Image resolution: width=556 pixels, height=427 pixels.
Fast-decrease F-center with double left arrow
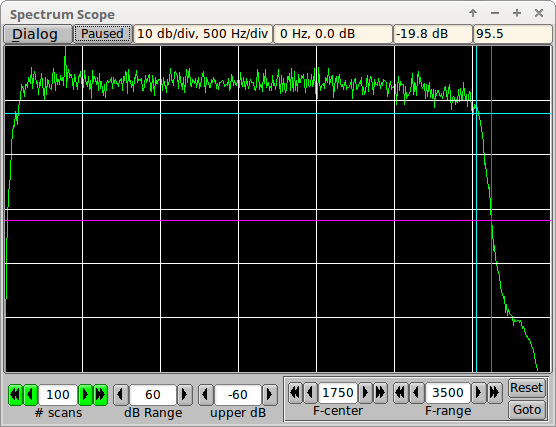click(x=295, y=393)
